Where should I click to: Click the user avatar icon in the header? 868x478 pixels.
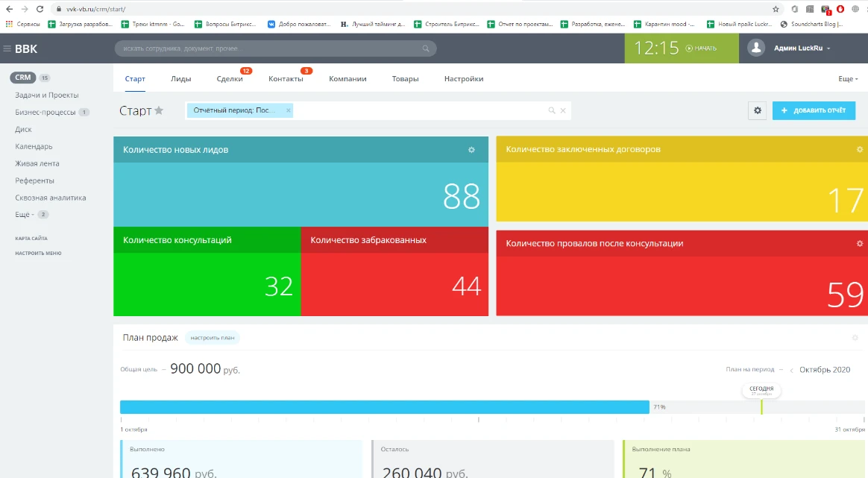click(757, 48)
